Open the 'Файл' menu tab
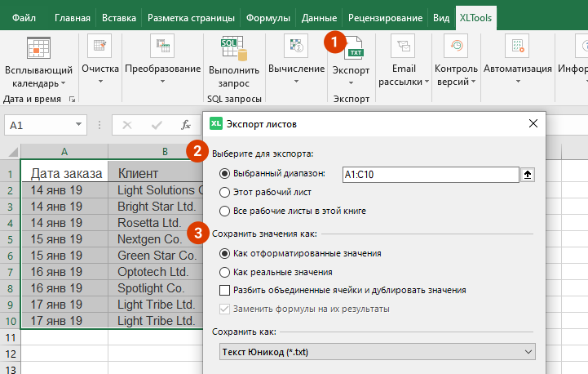Screen dimensions: 588x374 [x=24, y=17]
